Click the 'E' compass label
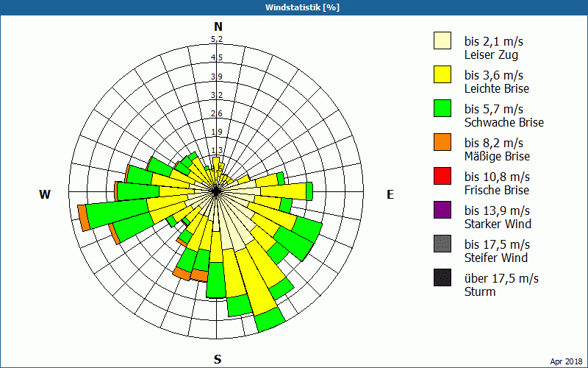Screen dimensions: 588x368 390,194
